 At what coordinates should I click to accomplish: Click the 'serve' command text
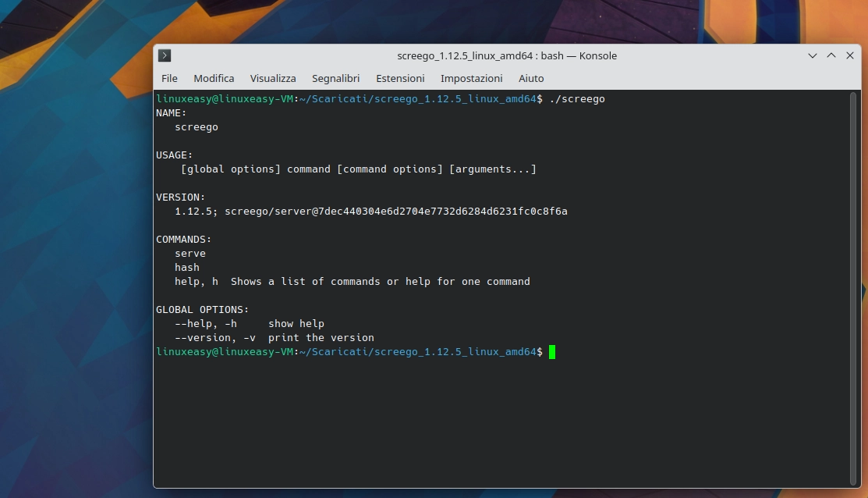(190, 253)
